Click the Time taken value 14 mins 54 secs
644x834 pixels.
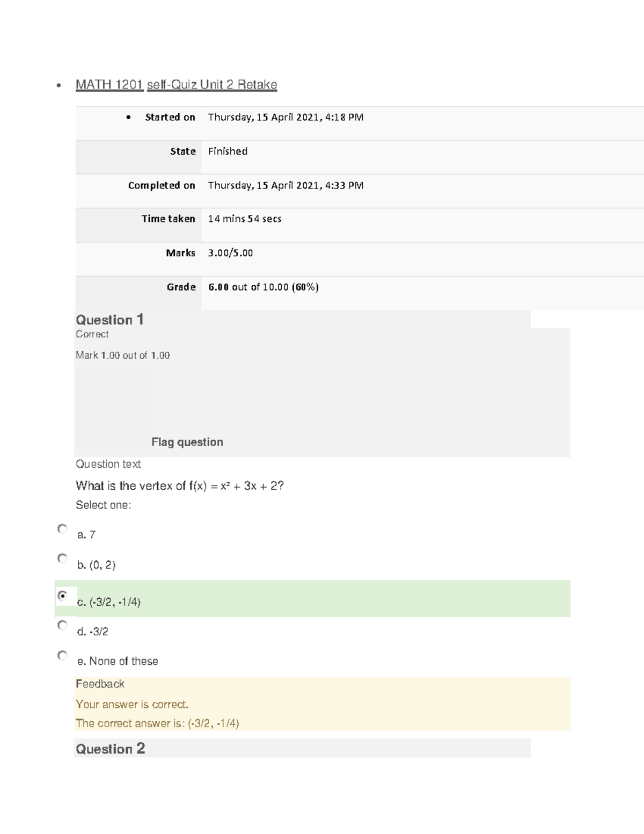(x=245, y=219)
